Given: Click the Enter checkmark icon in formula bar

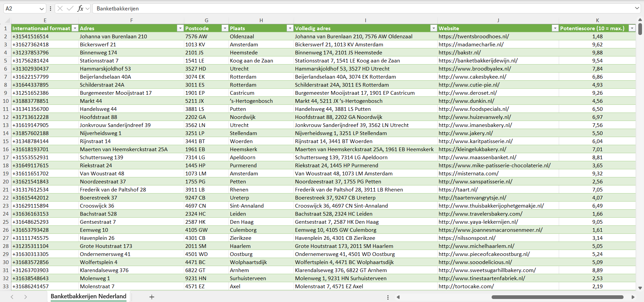Looking at the screenshot, I should (70, 8).
